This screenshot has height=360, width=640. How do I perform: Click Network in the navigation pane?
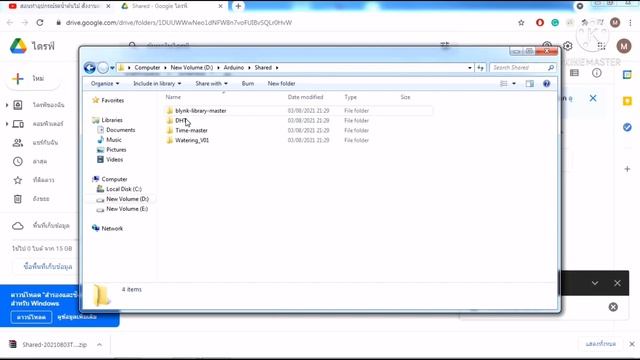tap(112, 229)
